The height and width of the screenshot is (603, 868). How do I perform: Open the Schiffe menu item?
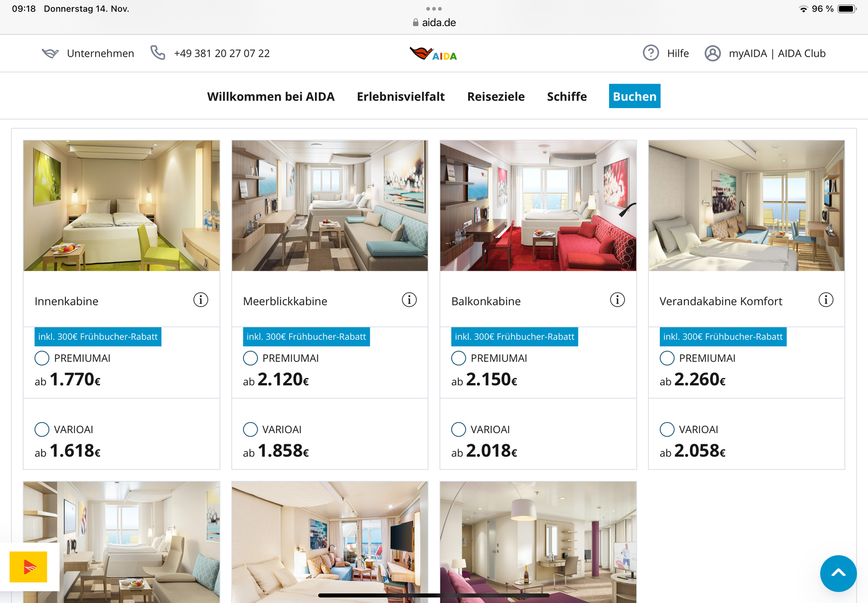(567, 96)
